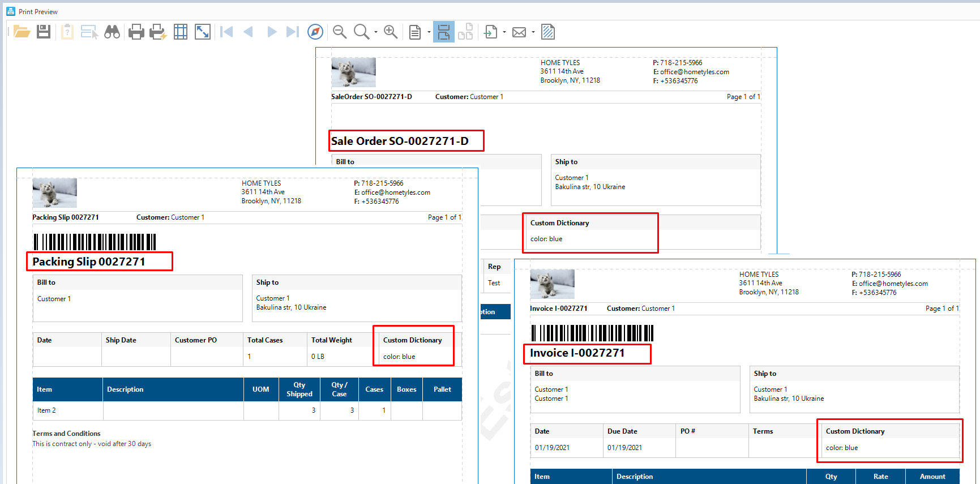980x484 pixels.
Task: Open Find with the binoculars icon
Action: tap(112, 32)
